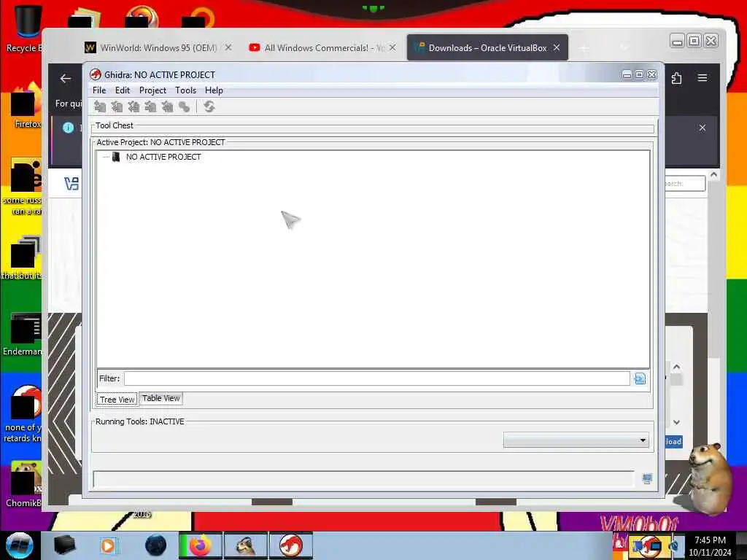747x560 pixels.
Task: Click the Find Checkouts chain-link toolbar icon
Action: 184,106
